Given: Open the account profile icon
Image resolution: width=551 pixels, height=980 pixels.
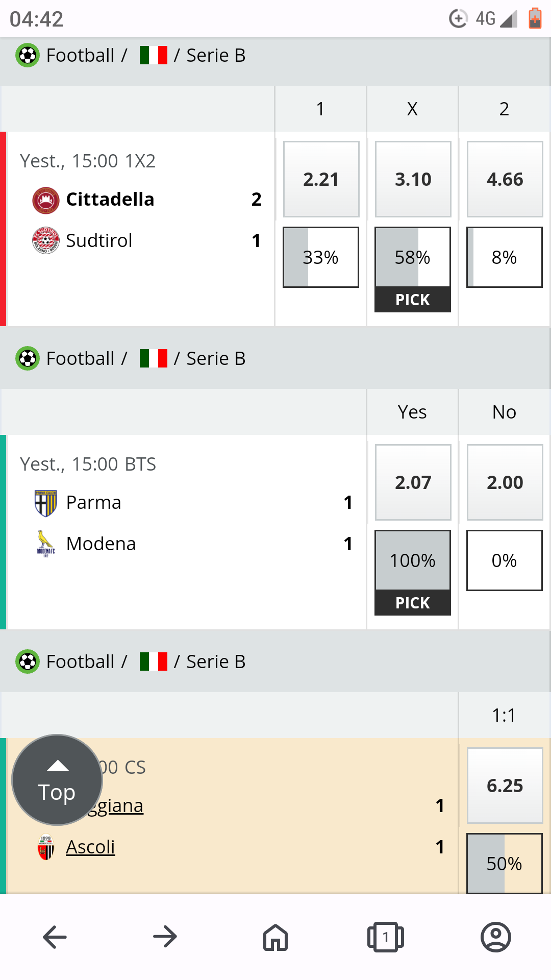Looking at the screenshot, I should (x=495, y=937).
